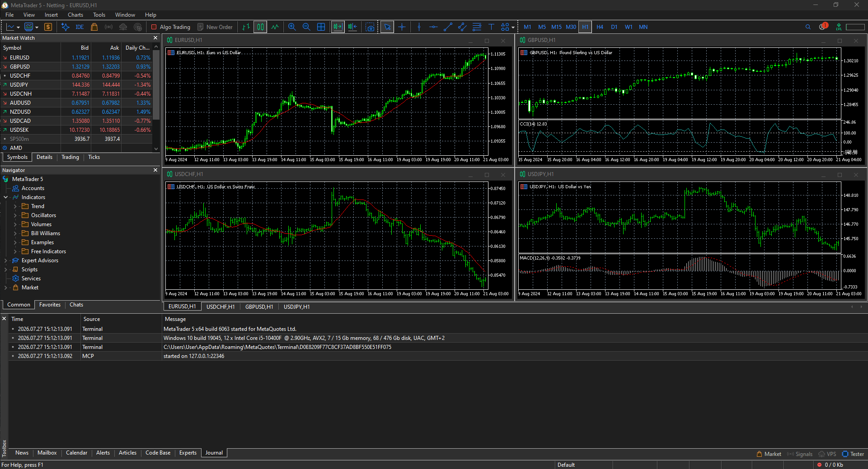This screenshot has width=868, height=469.
Task: Switch to the Experts tab in Toolbox
Action: coord(188,453)
